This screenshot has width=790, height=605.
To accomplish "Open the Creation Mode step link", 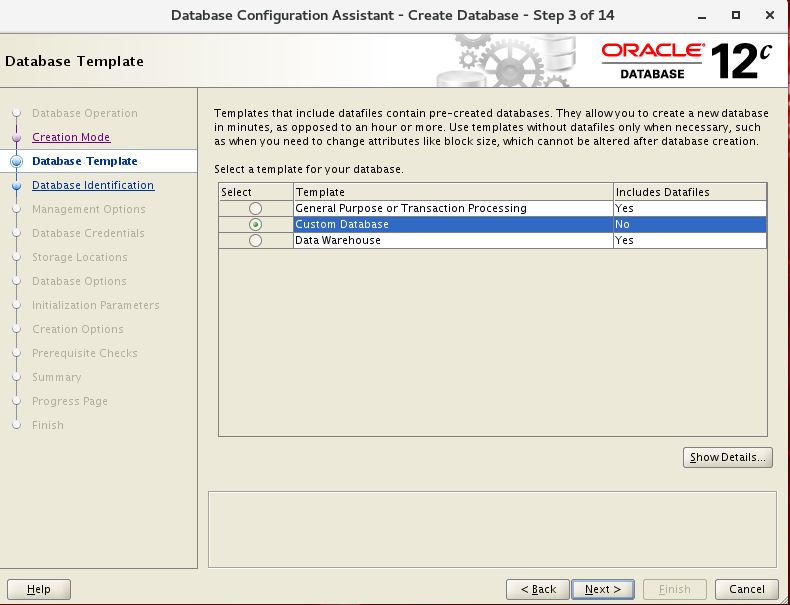I will point(71,137).
